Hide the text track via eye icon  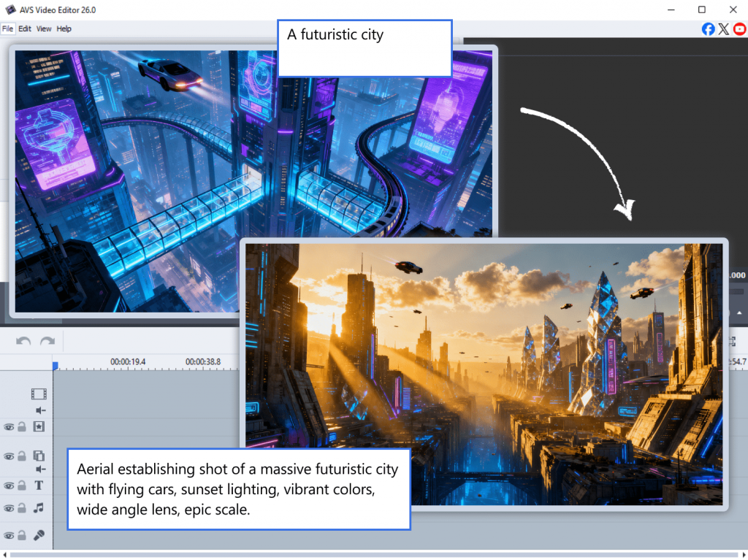(9, 486)
